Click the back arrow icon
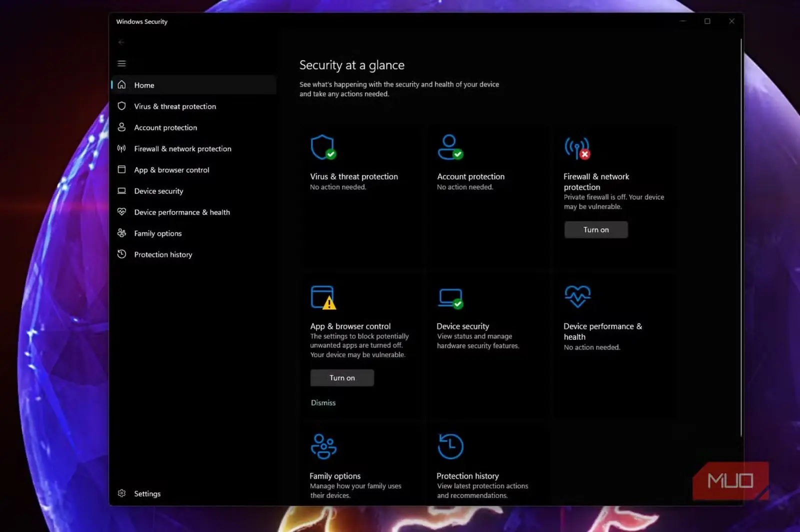This screenshot has height=532, width=800. [121, 42]
